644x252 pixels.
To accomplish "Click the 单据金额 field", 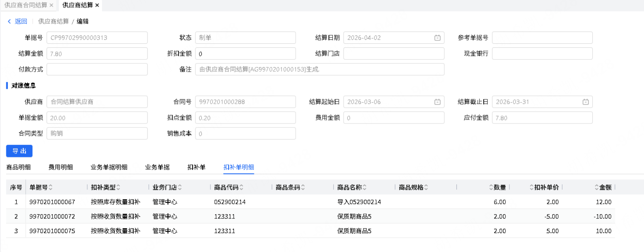I will point(97,118).
